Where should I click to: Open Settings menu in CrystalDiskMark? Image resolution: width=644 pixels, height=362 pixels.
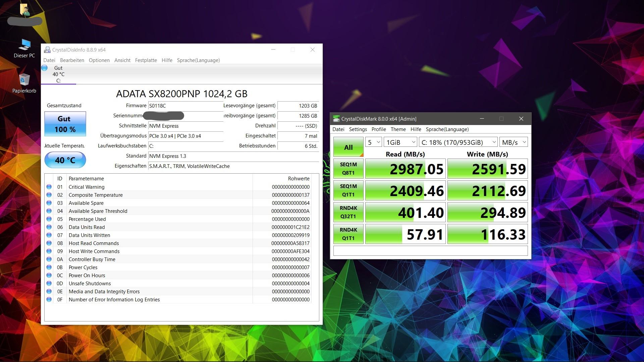358,129
